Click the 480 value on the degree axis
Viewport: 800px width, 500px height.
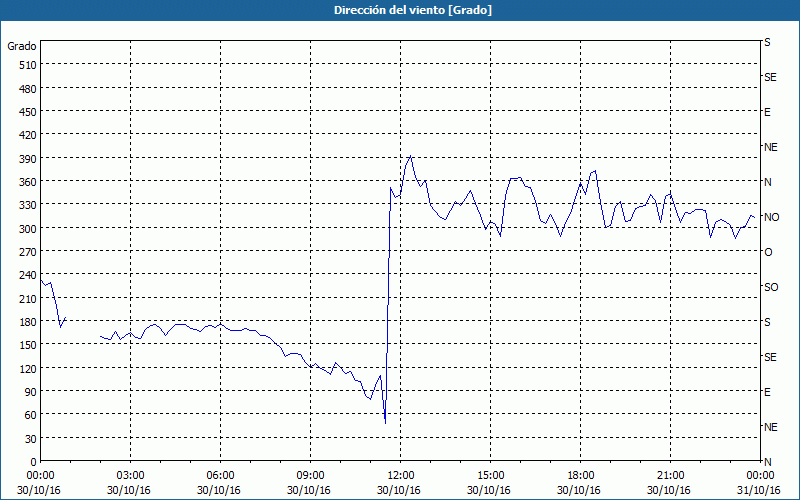click(x=28, y=89)
